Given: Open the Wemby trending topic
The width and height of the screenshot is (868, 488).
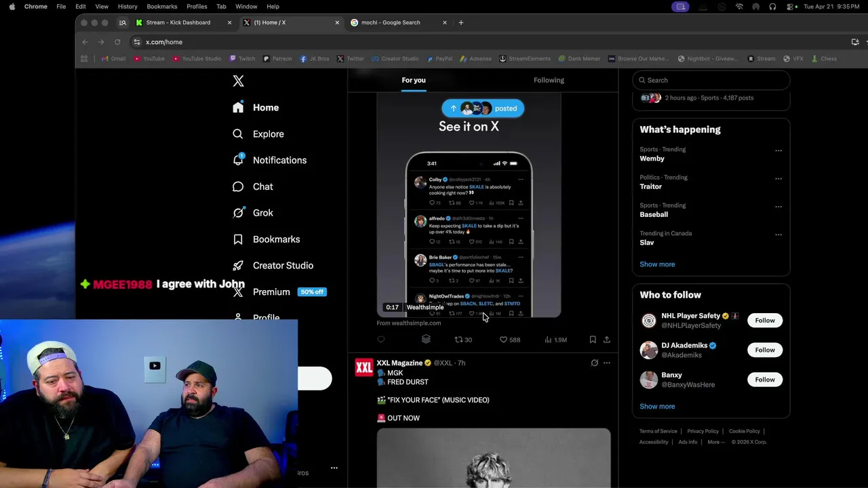Looking at the screenshot, I should pyautogui.click(x=652, y=159).
